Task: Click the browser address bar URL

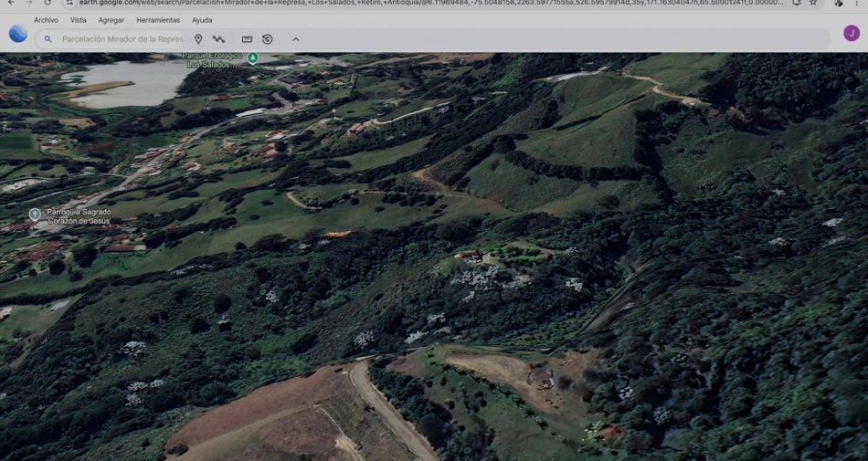Action: (429, 3)
